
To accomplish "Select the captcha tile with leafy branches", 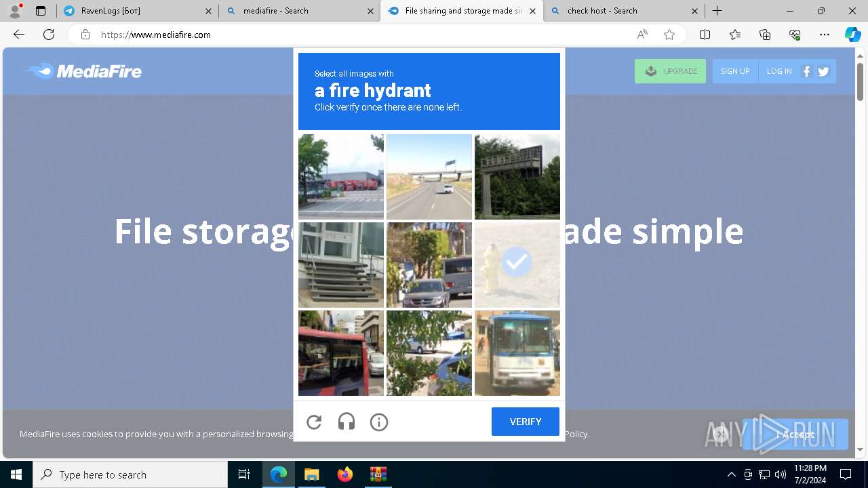I will pos(429,353).
